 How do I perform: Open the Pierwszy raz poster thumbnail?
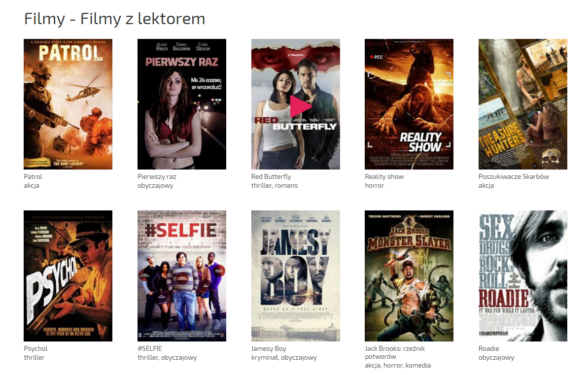click(182, 104)
